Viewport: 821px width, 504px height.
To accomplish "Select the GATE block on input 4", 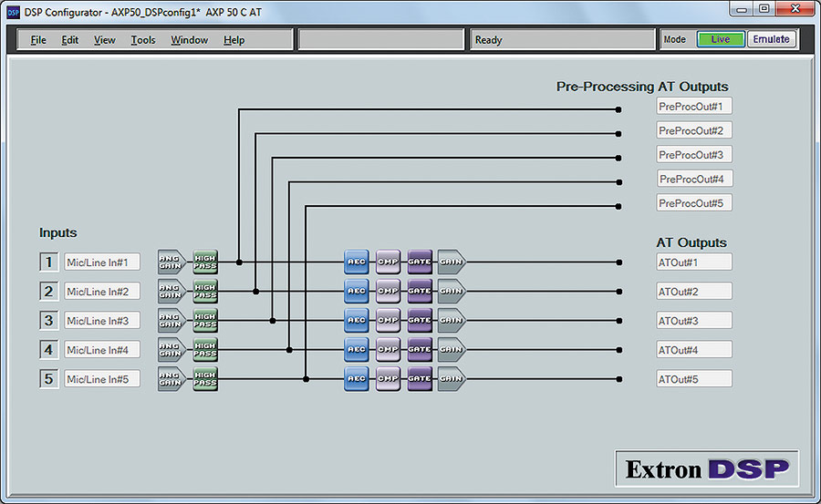I will 420,350.
